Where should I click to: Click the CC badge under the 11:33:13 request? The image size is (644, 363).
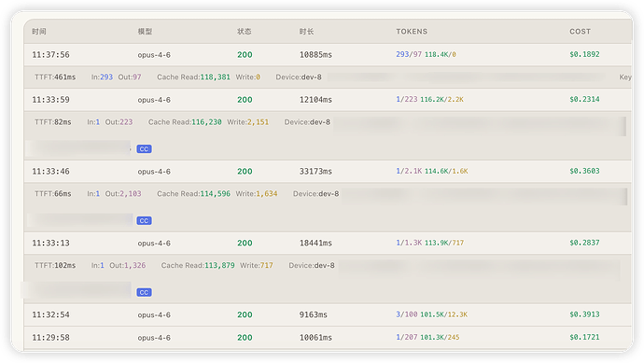pos(144,292)
